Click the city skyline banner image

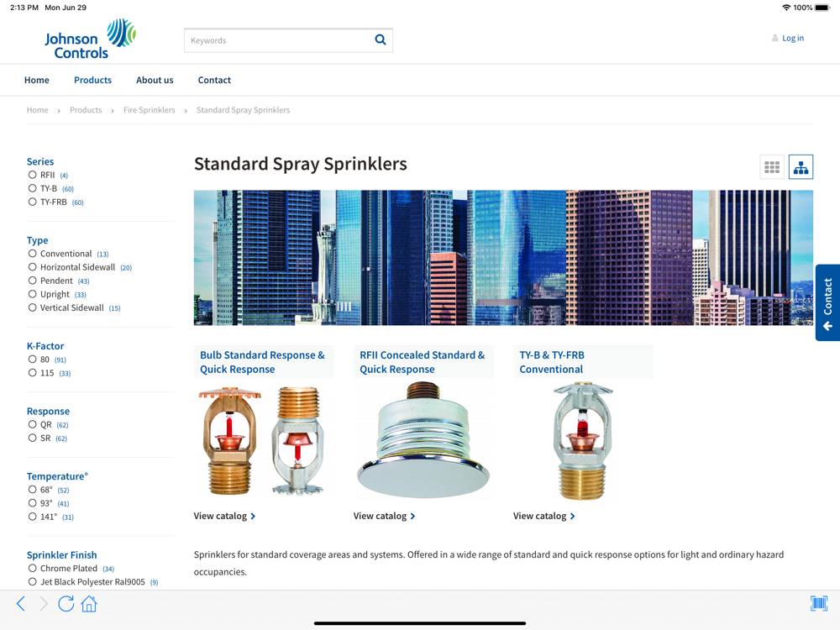pos(503,258)
